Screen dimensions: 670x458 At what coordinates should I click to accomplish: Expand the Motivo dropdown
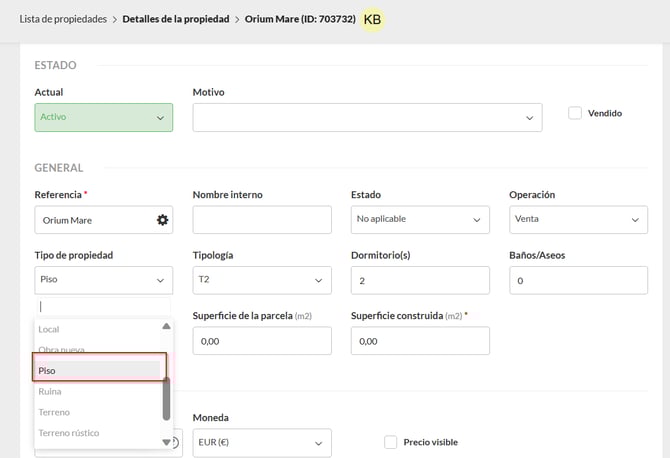point(367,118)
